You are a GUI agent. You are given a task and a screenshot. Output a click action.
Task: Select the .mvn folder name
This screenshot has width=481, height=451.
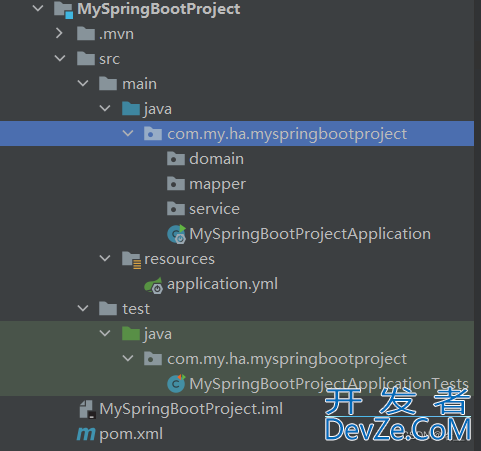(116, 34)
